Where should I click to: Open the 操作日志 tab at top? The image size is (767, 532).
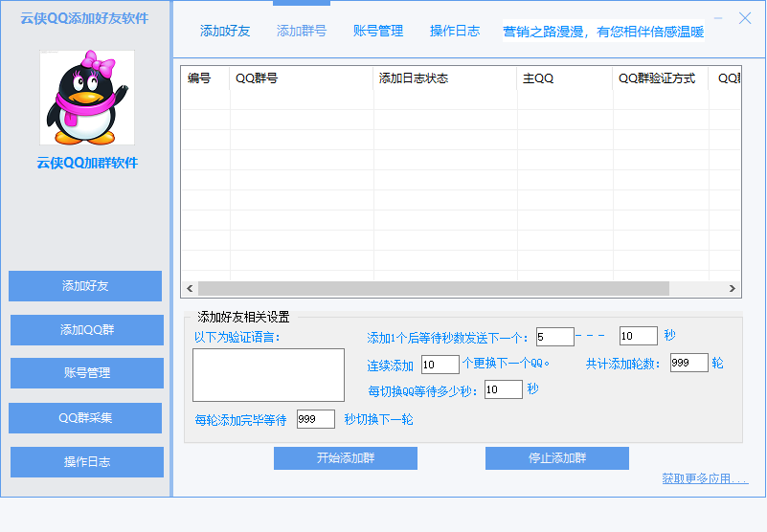coord(455,31)
